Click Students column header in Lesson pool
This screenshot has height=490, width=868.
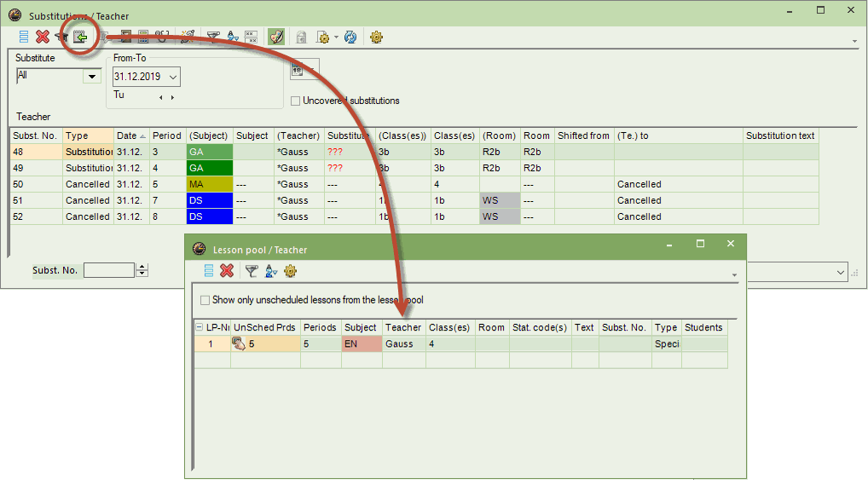pos(704,327)
